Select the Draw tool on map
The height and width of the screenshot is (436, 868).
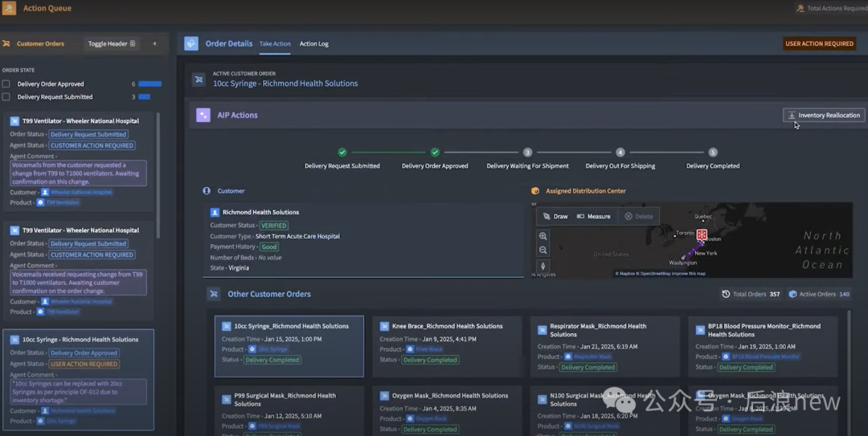(555, 217)
